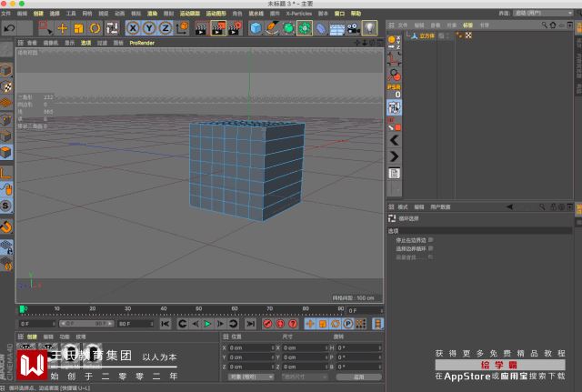Click the light bulb icon
Screen dimensions: 582x392
coord(370,28)
